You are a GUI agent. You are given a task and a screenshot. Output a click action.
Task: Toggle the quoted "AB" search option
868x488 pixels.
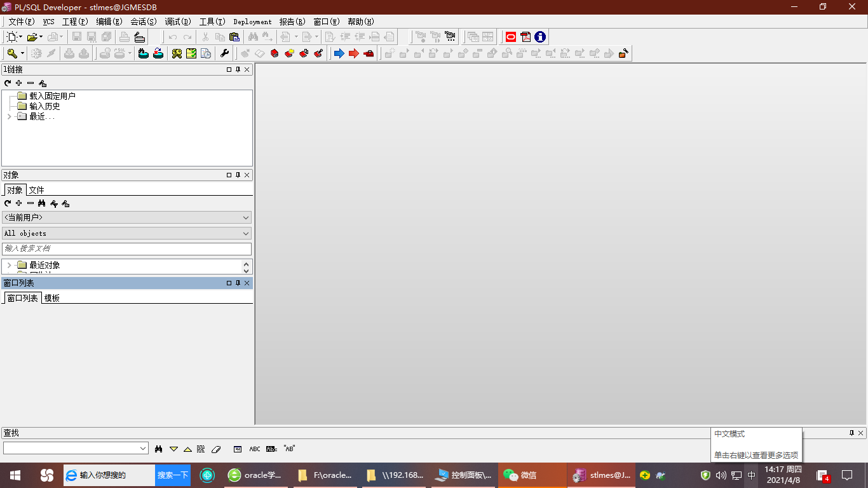(x=289, y=449)
